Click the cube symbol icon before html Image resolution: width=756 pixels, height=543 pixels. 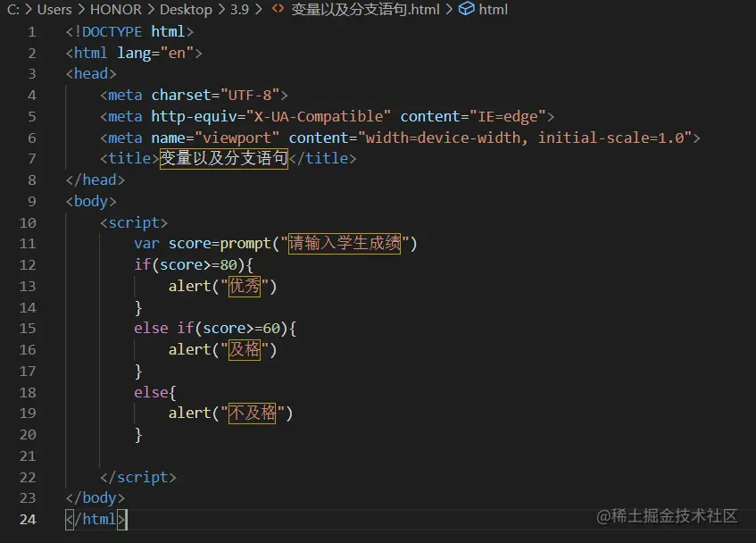tap(466, 9)
